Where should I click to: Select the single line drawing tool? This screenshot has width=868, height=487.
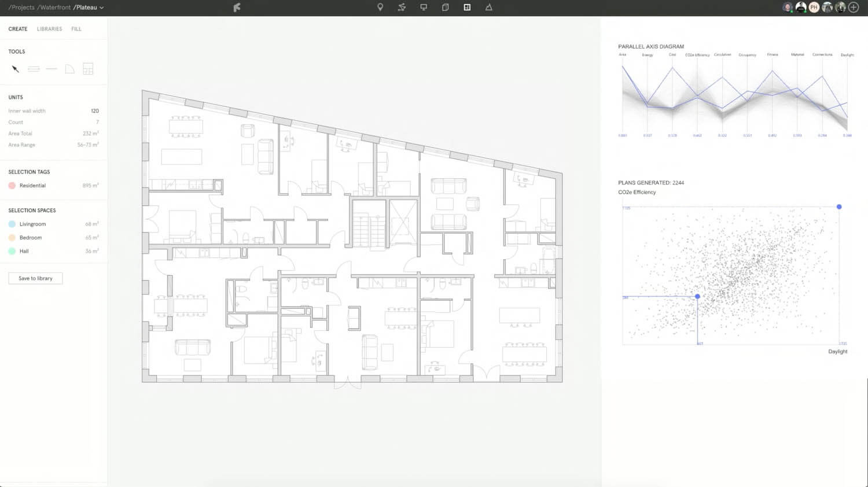pos(52,68)
